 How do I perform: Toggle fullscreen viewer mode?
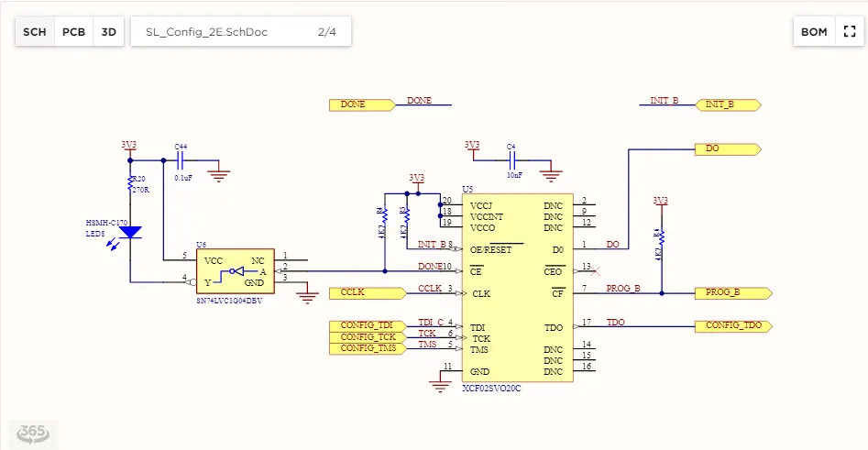click(x=850, y=31)
